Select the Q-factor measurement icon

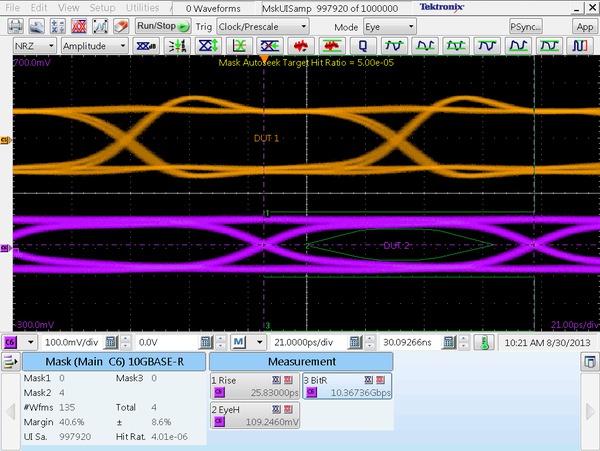[x=362, y=46]
